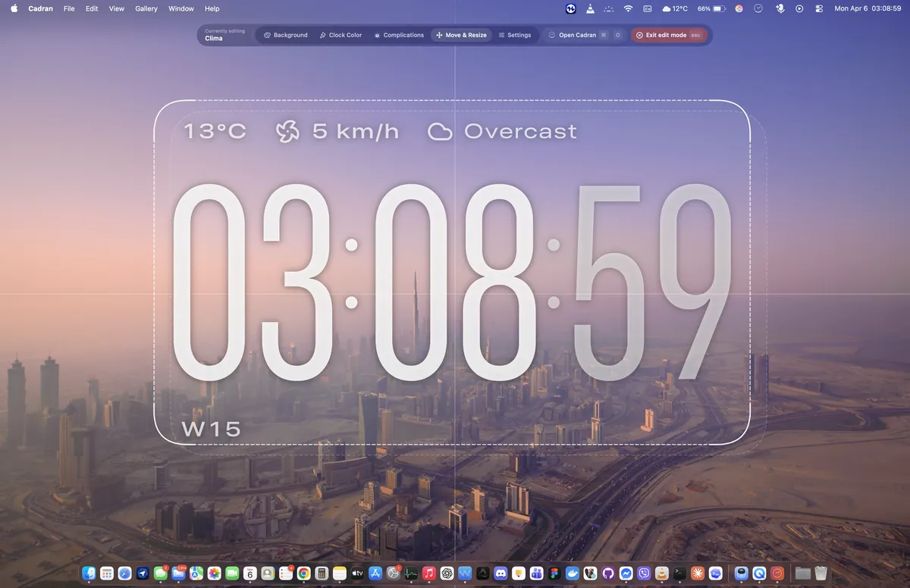Open Docker from the dock
The height and width of the screenshot is (588, 910).
pos(573,574)
